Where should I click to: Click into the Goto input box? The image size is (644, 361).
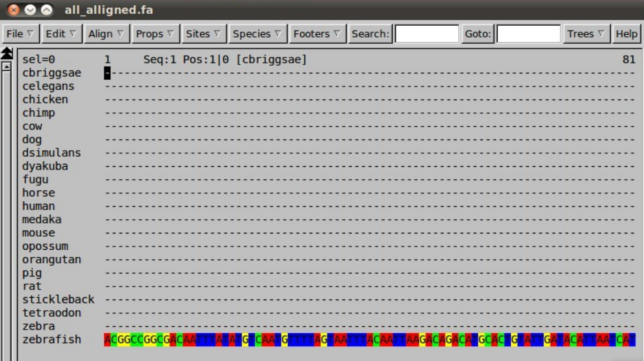click(529, 34)
